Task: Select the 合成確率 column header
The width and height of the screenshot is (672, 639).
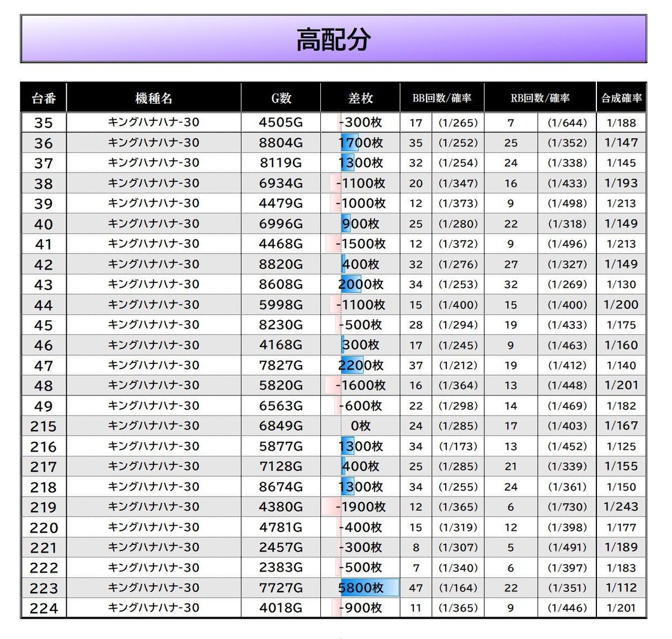Action: 622,99
